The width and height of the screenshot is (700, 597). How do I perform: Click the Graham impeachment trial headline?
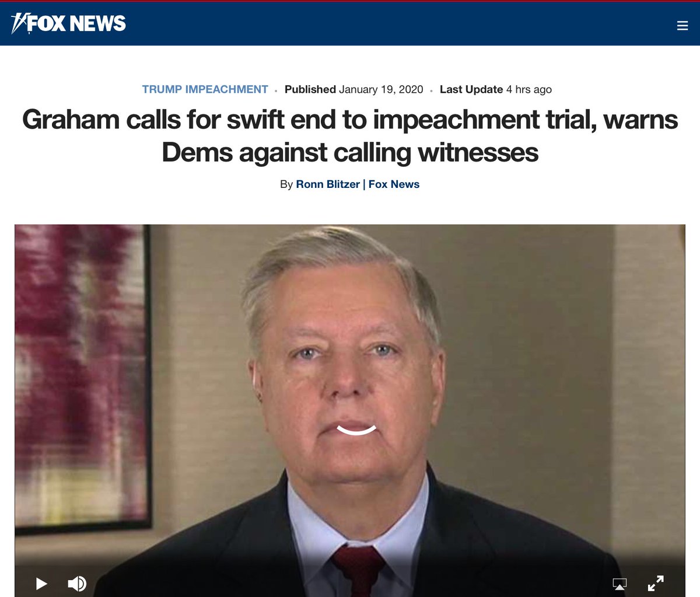pyautogui.click(x=350, y=136)
